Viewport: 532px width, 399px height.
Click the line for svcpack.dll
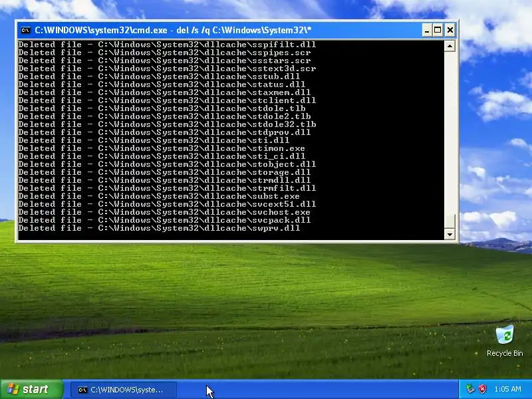[164, 220]
